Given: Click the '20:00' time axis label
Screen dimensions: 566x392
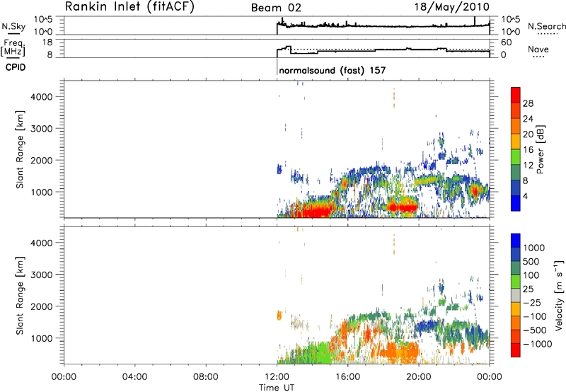Looking at the screenshot, I should point(418,377).
